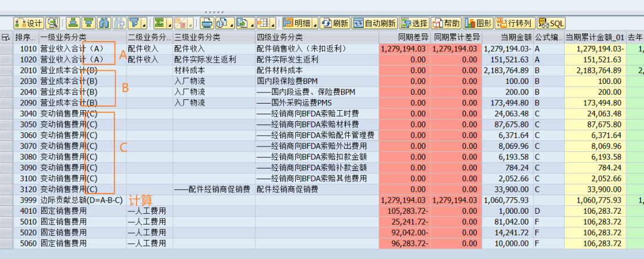This screenshot has height=259, width=644.
Task: Open the Sigma total dropdown arrow
Action: [169, 23]
